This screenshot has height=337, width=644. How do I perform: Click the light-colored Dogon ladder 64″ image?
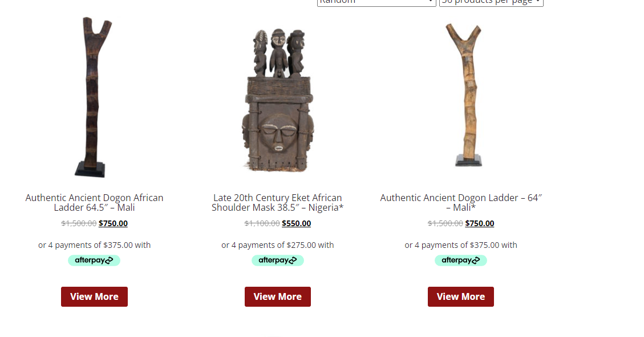click(x=466, y=95)
